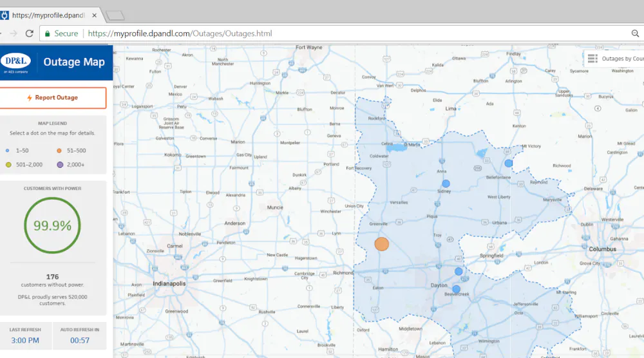
Task: Reload the page with the browser refresh icon
Action: click(x=29, y=33)
